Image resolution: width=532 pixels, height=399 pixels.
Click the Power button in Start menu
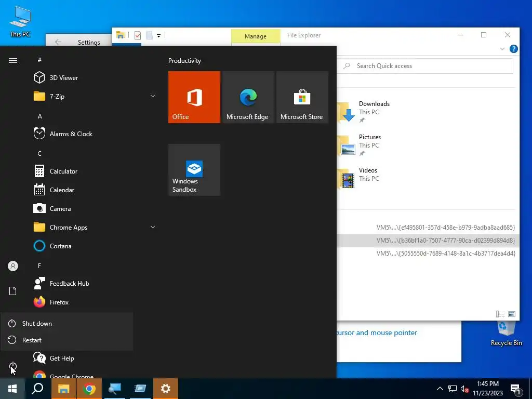12,366
